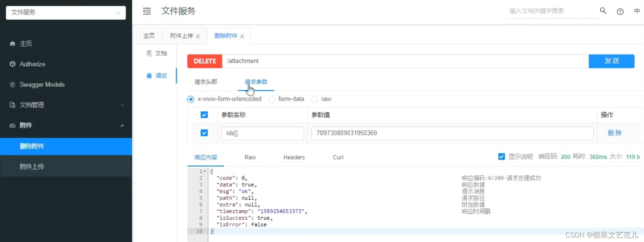The width and height of the screenshot is (644, 242).
Task: Click the 文档 page icon
Action: 149,53
